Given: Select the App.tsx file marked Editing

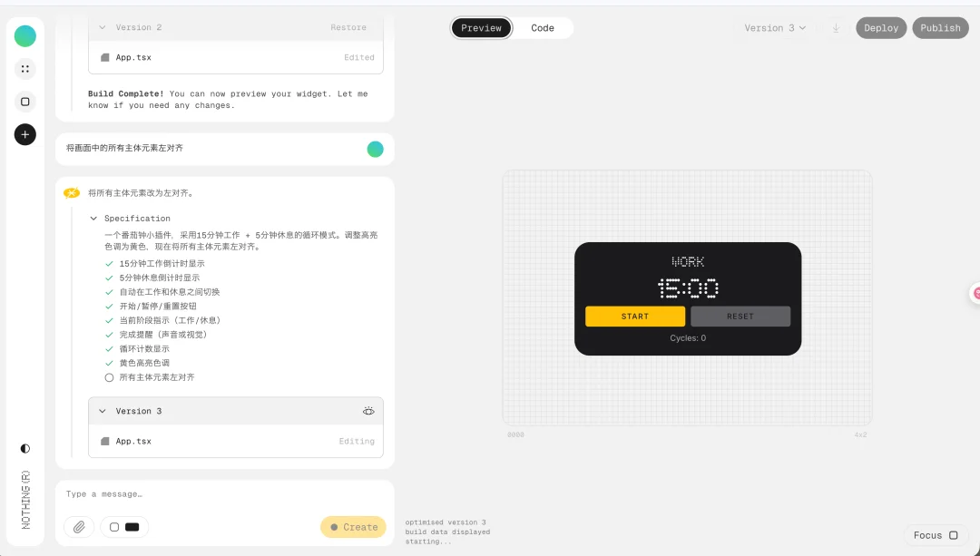Looking at the screenshot, I should point(132,441).
